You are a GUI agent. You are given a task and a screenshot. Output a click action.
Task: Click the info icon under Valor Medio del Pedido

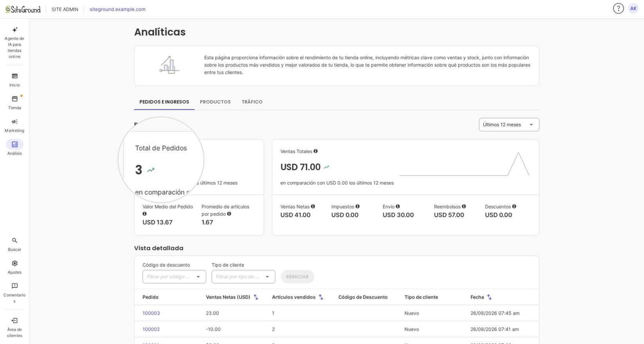pyautogui.click(x=144, y=214)
